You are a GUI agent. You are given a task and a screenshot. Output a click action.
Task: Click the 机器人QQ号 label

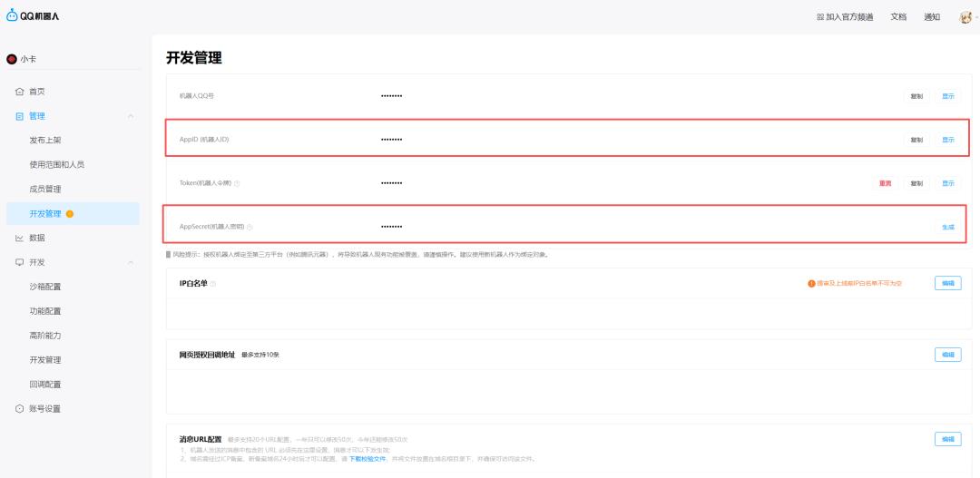[x=197, y=96]
